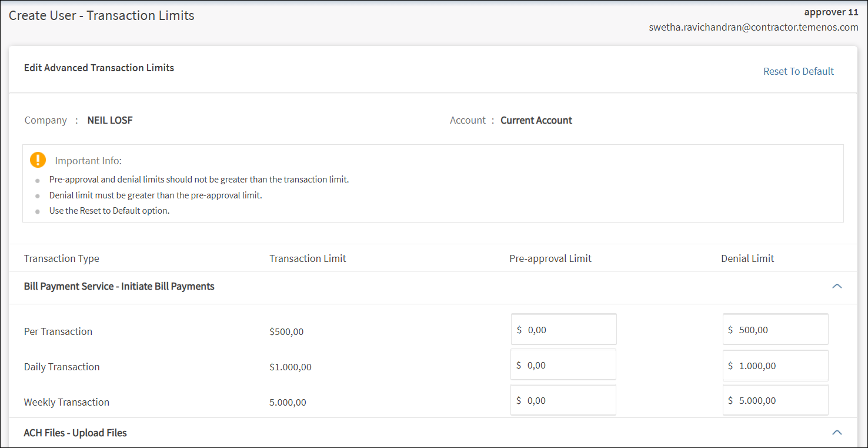This screenshot has width=868, height=448.
Task: Click the Per Transaction pre-approval limit field
Action: point(563,330)
